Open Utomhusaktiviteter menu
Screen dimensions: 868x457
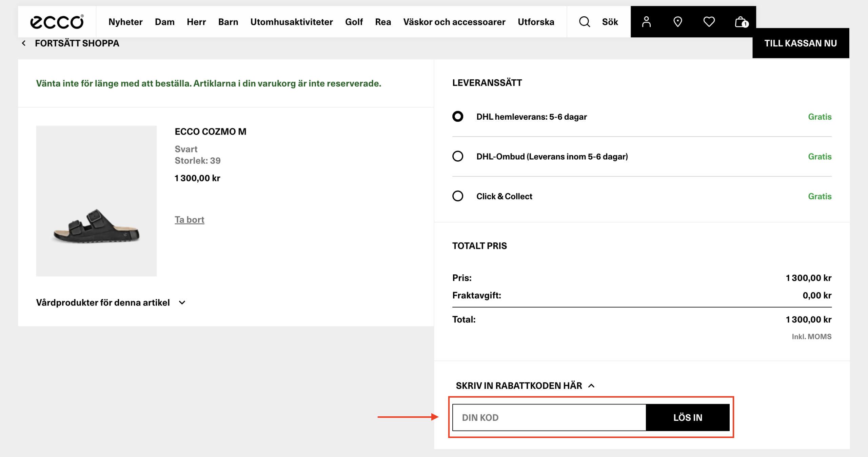click(292, 22)
